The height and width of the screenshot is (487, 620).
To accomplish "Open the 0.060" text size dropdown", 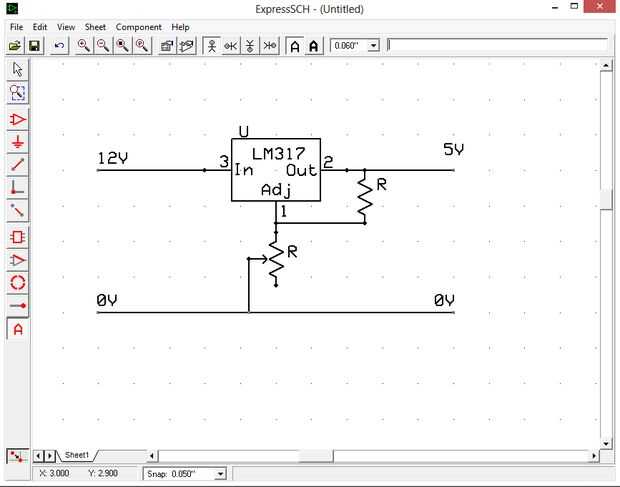I will pos(373,45).
